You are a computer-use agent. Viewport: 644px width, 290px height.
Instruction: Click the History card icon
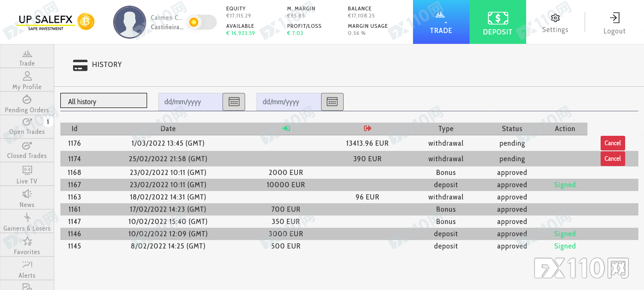coord(80,65)
